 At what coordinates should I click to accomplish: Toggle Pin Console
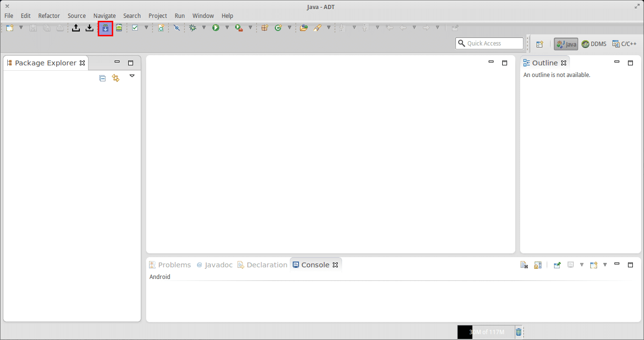(557, 265)
